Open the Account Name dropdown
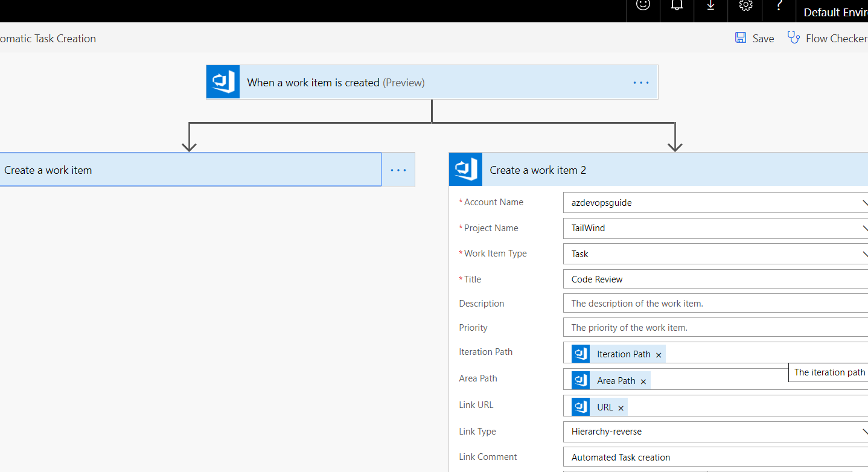Viewport: 868px width, 472px height. pyautogui.click(x=716, y=203)
